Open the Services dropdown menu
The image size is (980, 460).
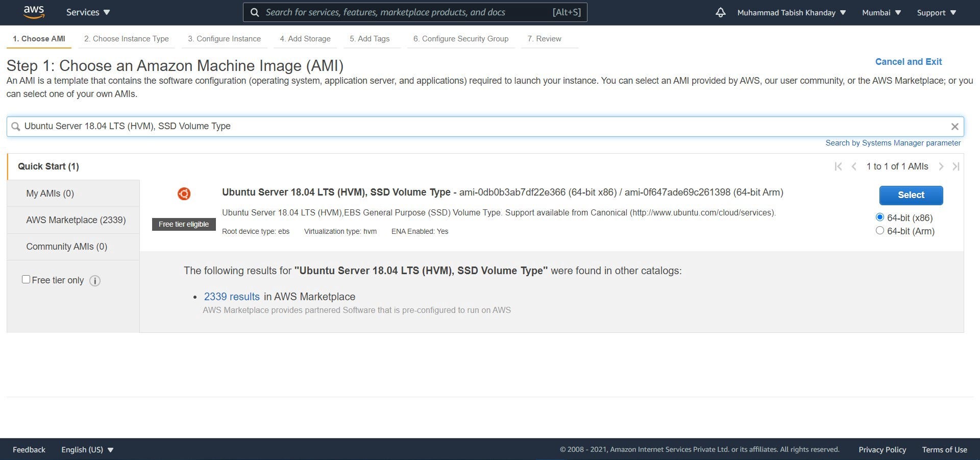coord(88,12)
